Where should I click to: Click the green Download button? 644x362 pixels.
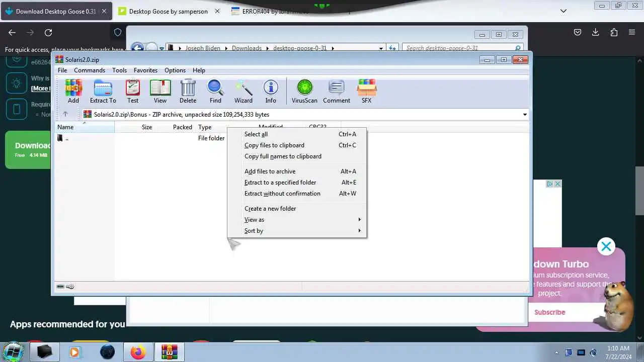28,149
